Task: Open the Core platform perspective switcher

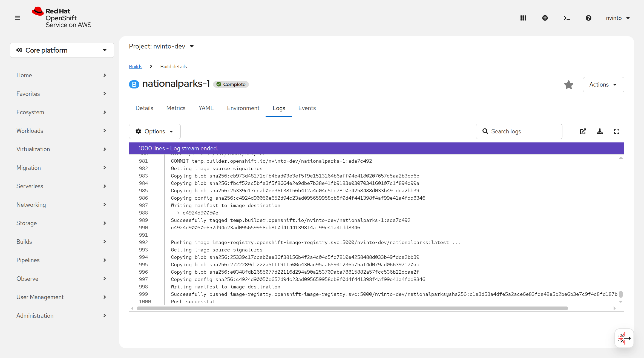Action: click(62, 50)
